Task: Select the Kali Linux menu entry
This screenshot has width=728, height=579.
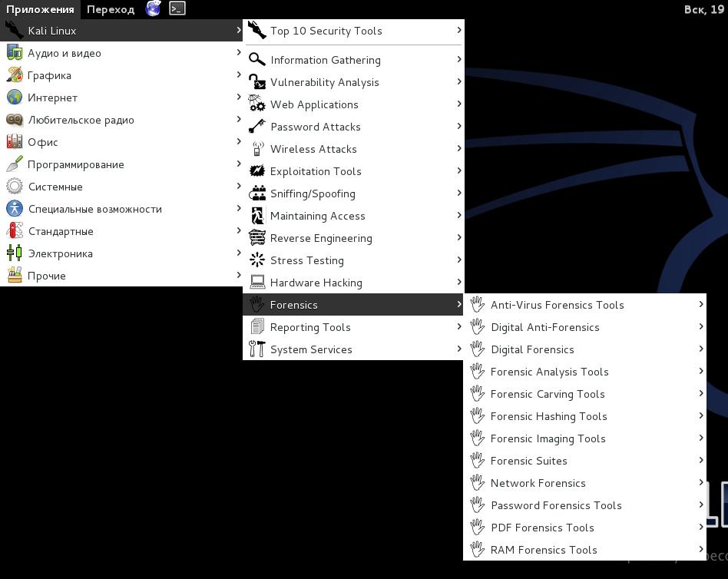Action: [x=121, y=31]
